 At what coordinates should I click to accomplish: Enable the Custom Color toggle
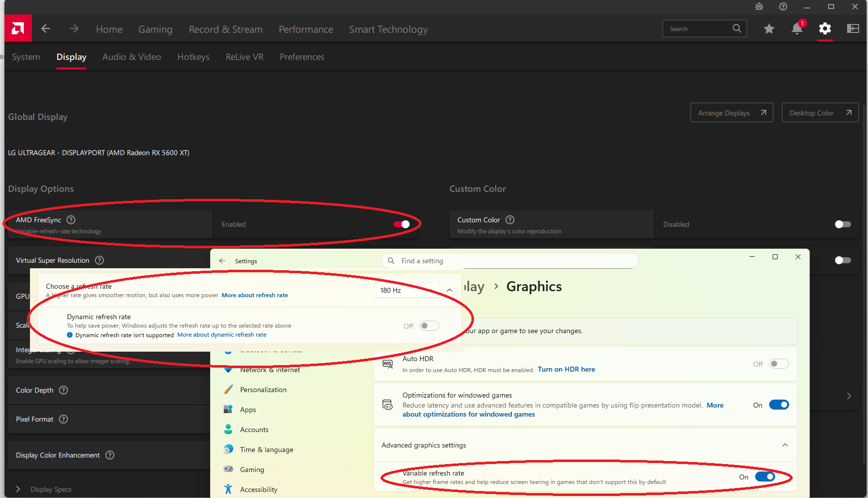(843, 224)
